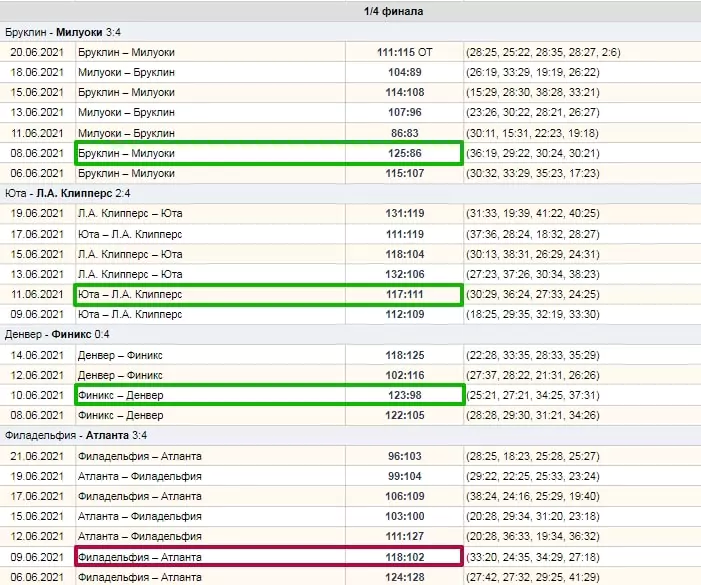Screen dimensions: 701x585
Task: Click date 14.06.2021
Action: tap(37, 356)
